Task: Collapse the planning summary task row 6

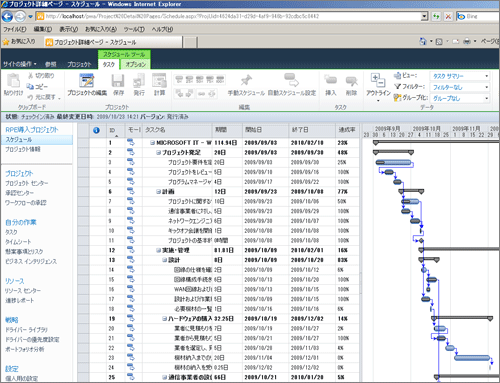Action: pyautogui.click(x=159, y=192)
